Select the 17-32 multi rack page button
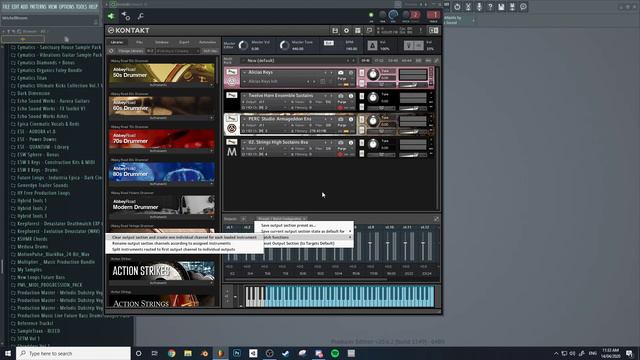Viewport: 640px width, 360px height. (379, 61)
